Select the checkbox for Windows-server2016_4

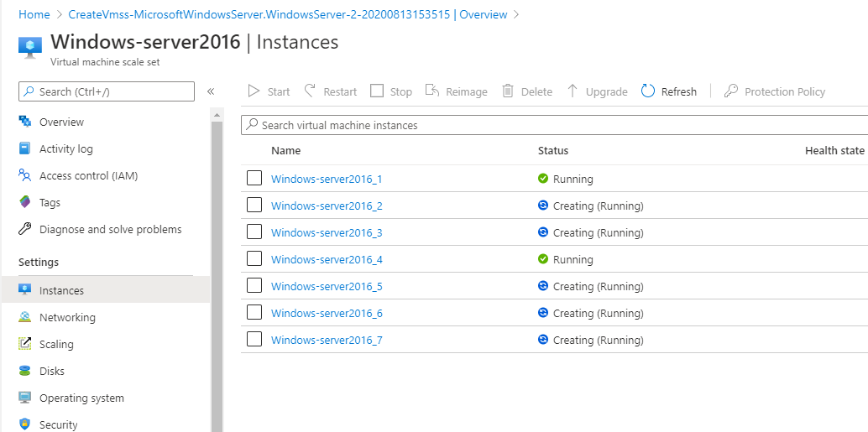[254, 259]
